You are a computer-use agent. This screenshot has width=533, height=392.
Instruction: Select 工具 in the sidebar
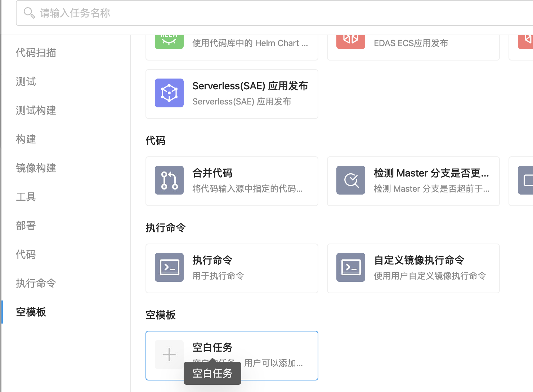pyautogui.click(x=26, y=197)
